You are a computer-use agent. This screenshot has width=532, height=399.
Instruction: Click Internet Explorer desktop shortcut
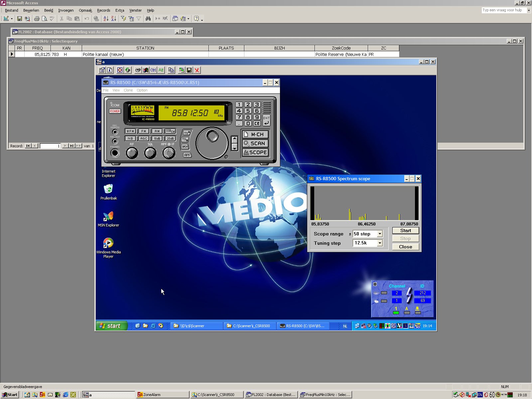pos(108,173)
